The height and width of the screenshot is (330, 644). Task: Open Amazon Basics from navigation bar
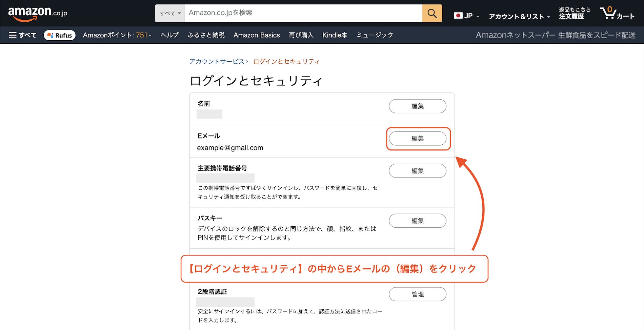pos(257,35)
